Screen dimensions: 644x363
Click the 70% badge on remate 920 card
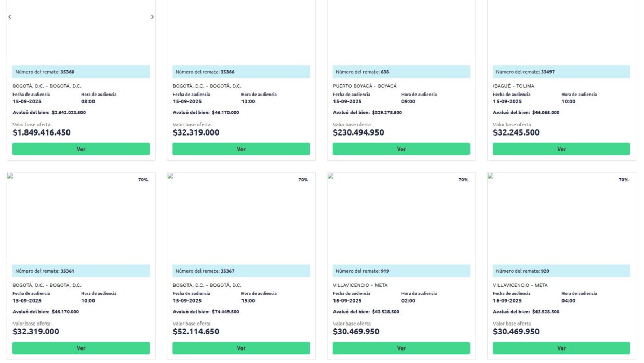click(624, 180)
